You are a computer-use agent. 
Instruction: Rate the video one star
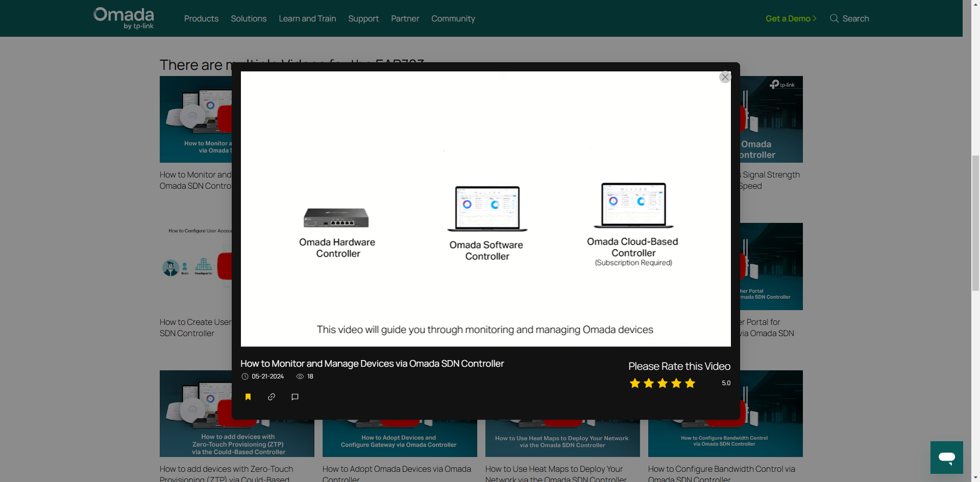(x=635, y=383)
